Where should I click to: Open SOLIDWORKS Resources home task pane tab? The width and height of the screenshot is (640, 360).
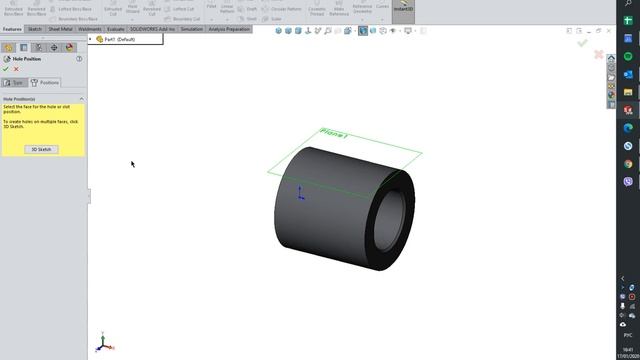(x=611, y=58)
